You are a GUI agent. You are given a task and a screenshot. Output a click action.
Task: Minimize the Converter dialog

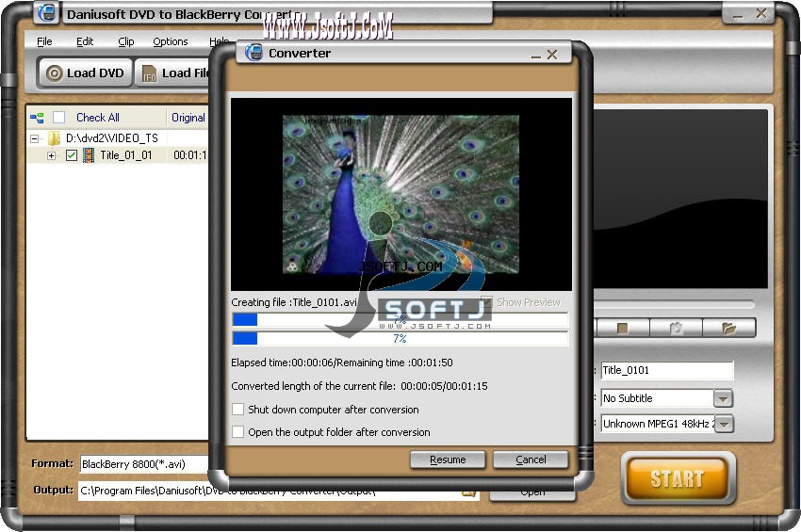536,56
